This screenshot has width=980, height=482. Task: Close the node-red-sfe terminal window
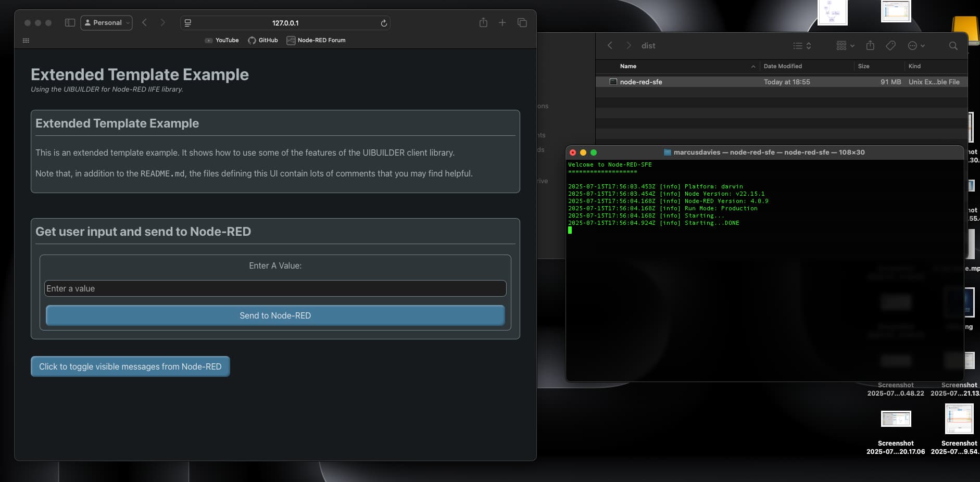tap(573, 153)
